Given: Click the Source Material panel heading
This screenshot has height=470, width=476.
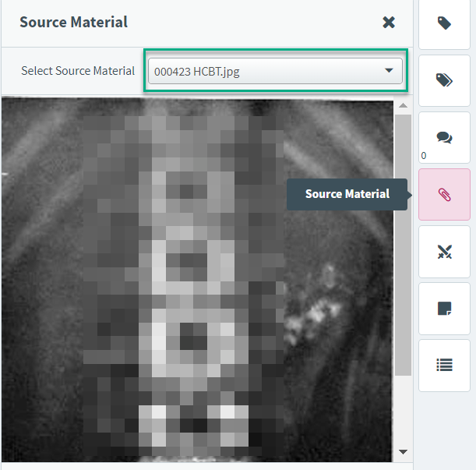Looking at the screenshot, I should click(x=73, y=22).
